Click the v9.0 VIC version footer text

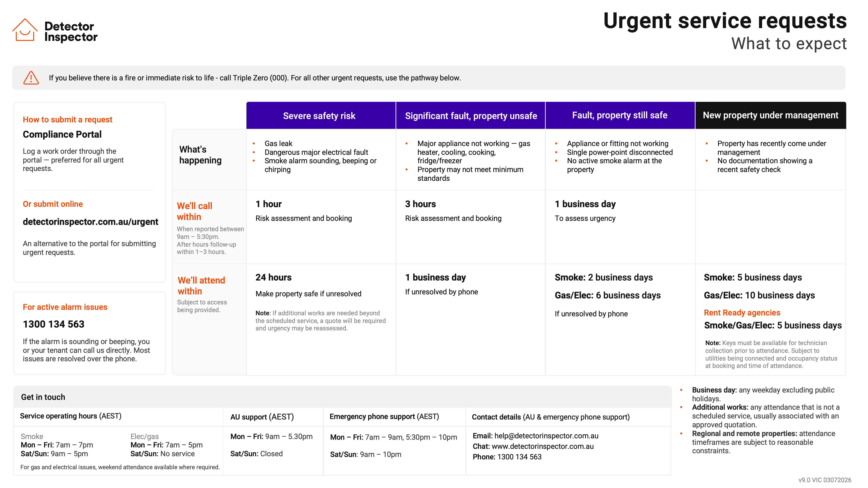(x=825, y=480)
